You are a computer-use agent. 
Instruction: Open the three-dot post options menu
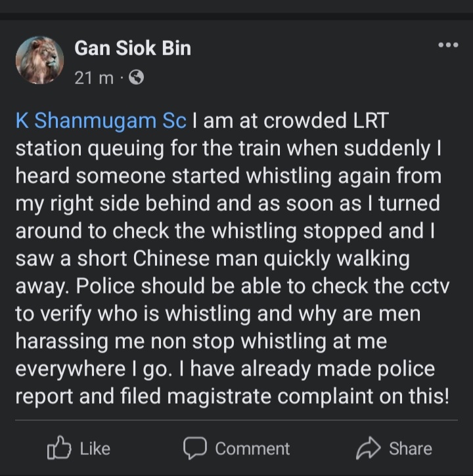click(448, 45)
